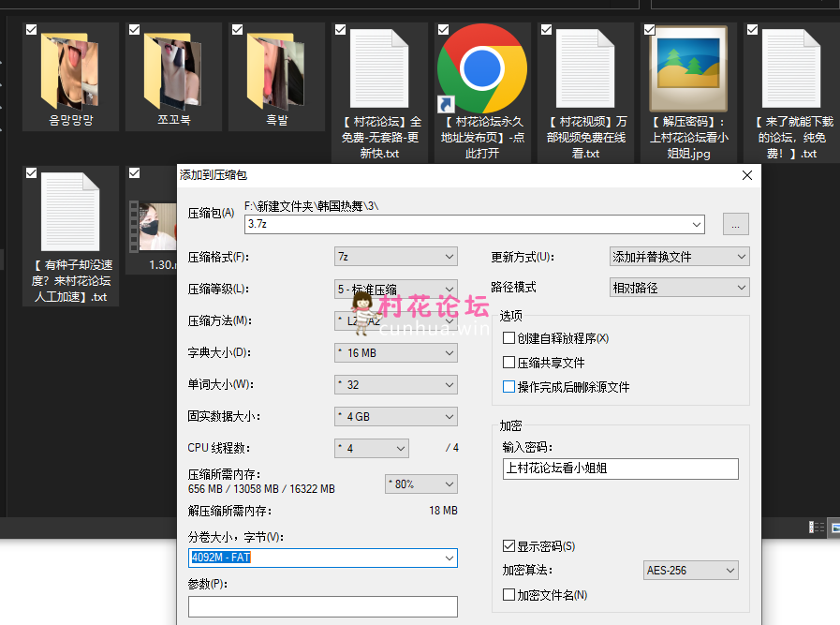Check the 加密文件名 checkbox
The height and width of the screenshot is (625, 840).
(509, 594)
